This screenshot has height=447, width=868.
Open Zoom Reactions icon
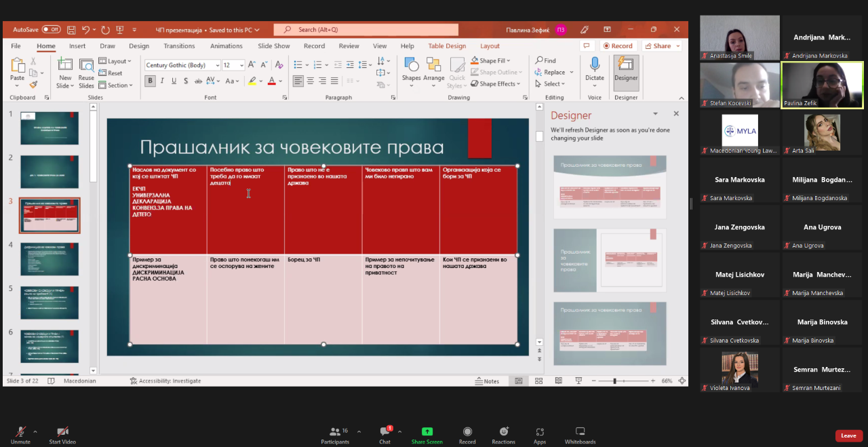point(503,431)
